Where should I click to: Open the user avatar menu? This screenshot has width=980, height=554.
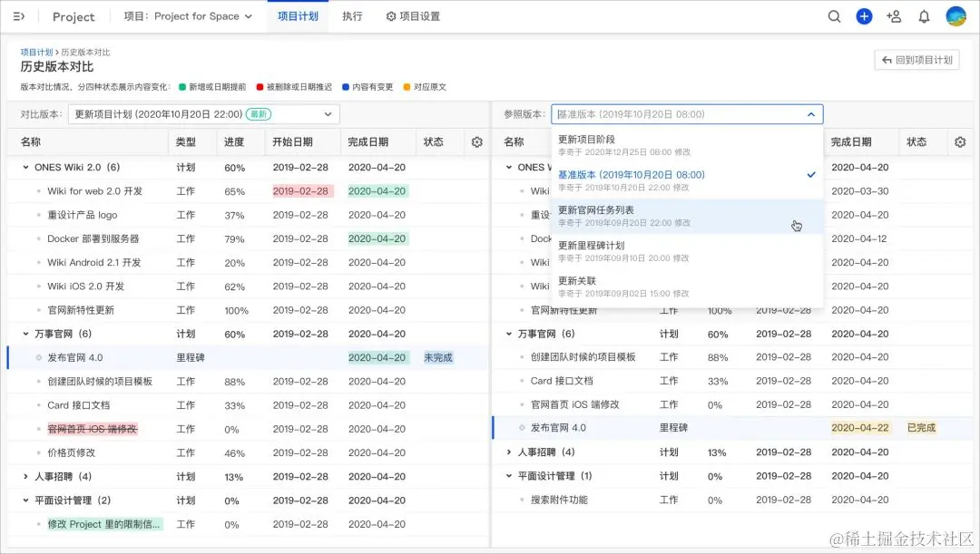955,16
